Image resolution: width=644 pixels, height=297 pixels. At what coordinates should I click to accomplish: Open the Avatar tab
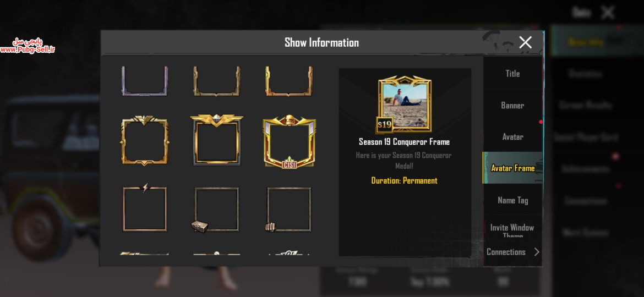coord(512,136)
